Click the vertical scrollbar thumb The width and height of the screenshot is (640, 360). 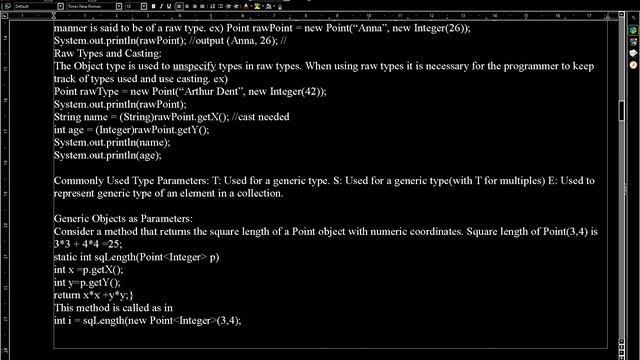coord(621,111)
